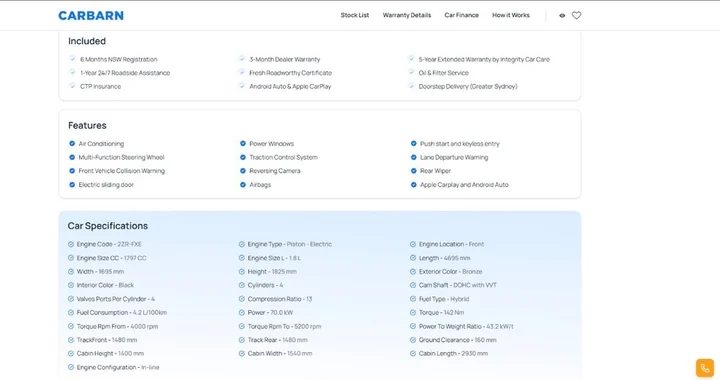The height and width of the screenshot is (380, 720).
Task: Click check icon beside Fresh Roadworthy Certificate
Action: (x=242, y=72)
